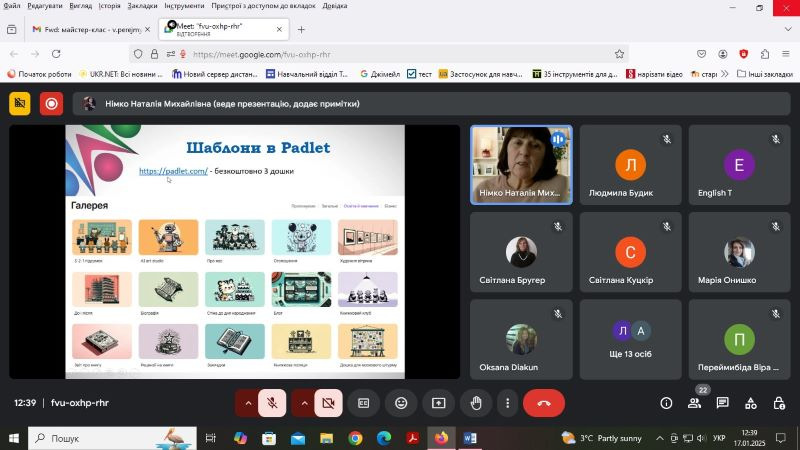Open Google Chrome from the taskbar
This screenshot has width=800, height=450.
[x=356, y=438]
